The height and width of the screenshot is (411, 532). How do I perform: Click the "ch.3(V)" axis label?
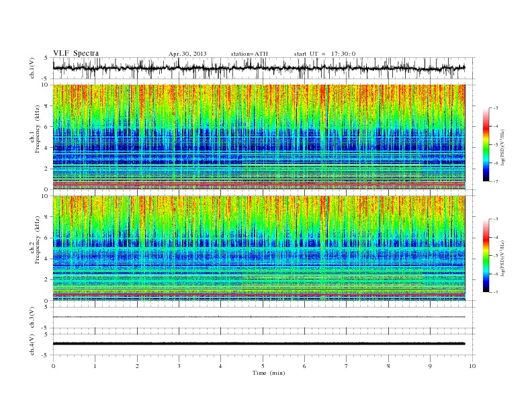coord(32,318)
